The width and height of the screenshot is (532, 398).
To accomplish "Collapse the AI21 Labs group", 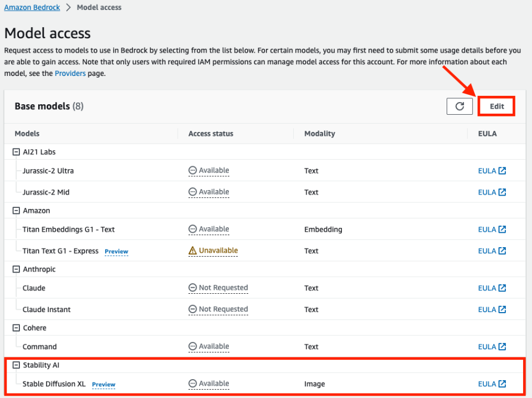I will (x=16, y=152).
